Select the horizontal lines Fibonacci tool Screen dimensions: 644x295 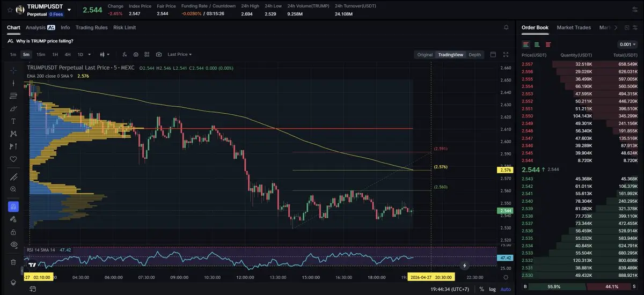(13, 95)
